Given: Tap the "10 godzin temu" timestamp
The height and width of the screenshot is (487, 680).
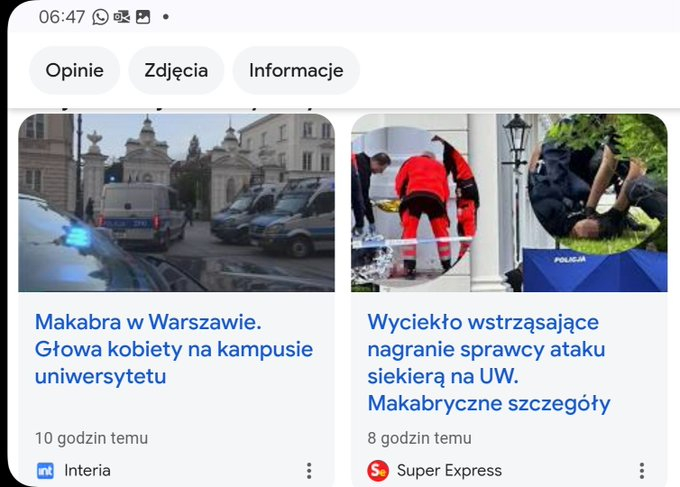Looking at the screenshot, I should point(91,438).
